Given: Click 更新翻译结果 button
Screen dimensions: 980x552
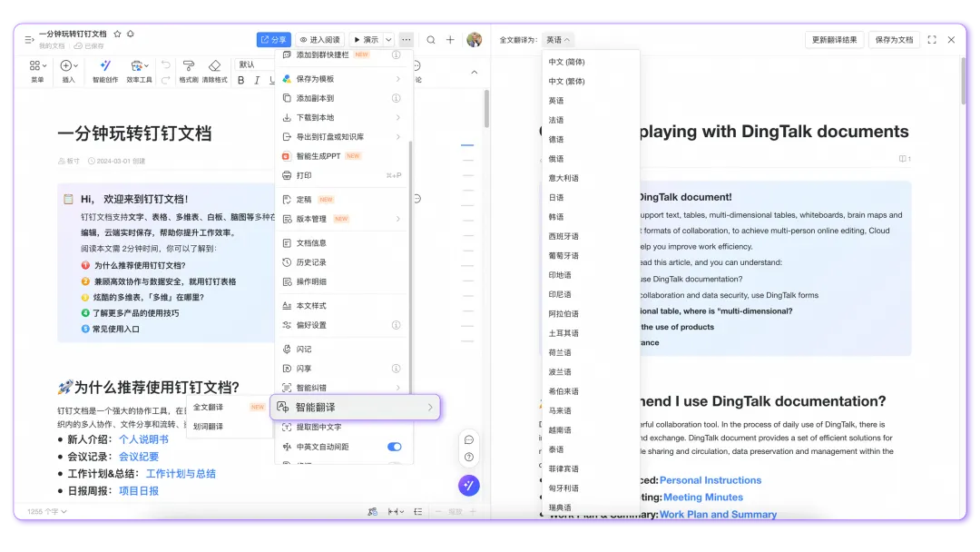Looking at the screenshot, I should 835,39.
